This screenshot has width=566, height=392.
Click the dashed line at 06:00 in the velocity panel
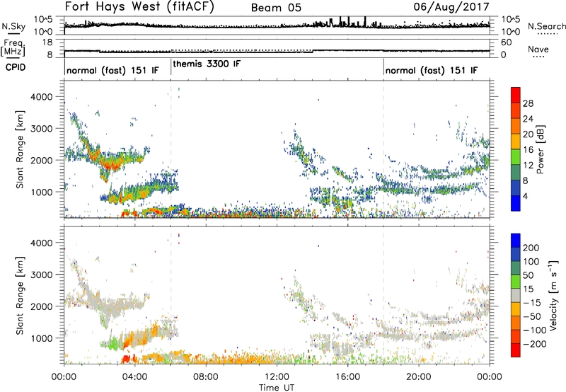click(171, 296)
